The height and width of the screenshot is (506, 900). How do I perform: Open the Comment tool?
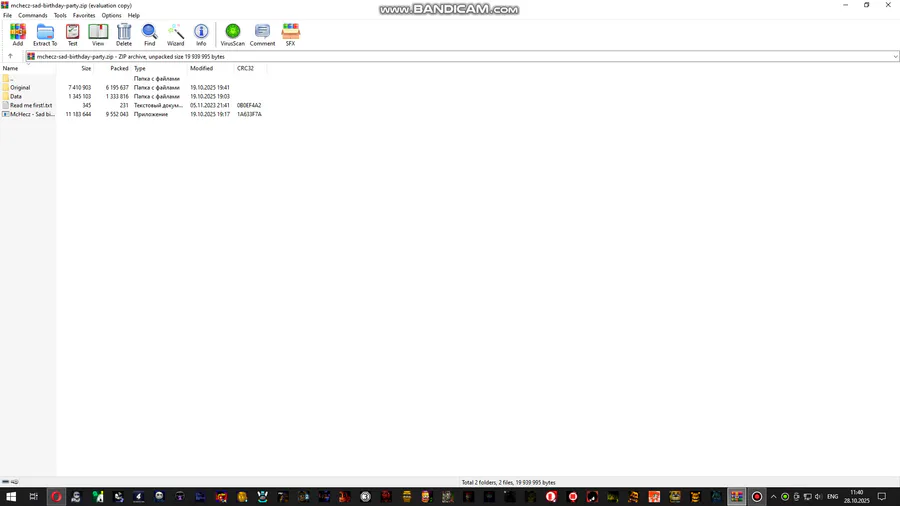(262, 34)
